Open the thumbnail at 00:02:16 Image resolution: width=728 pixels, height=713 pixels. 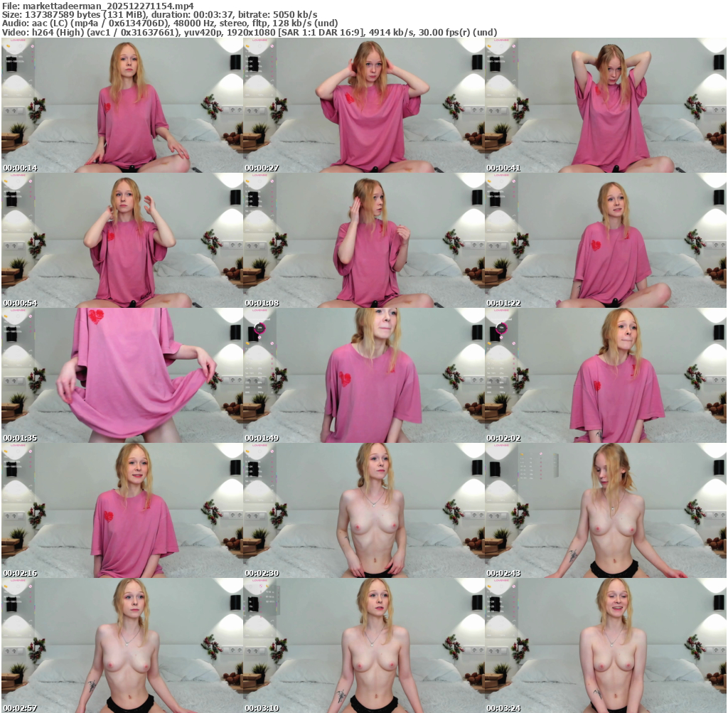pyautogui.click(x=122, y=510)
